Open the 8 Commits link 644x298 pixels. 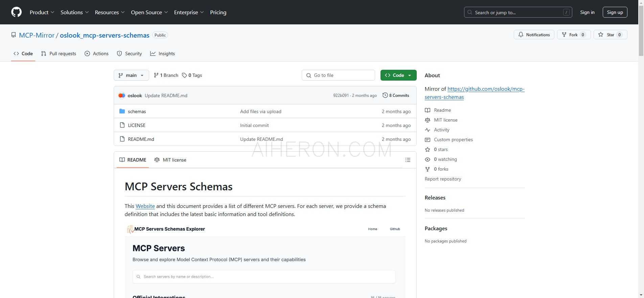[x=396, y=95]
